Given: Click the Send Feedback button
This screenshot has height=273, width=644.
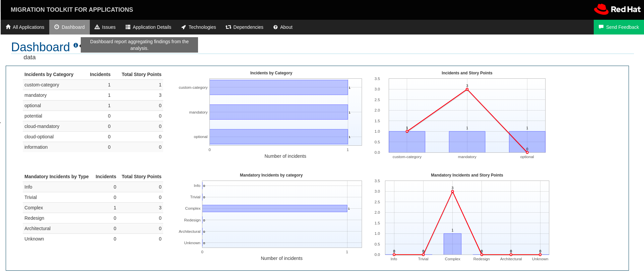Looking at the screenshot, I should point(619,27).
